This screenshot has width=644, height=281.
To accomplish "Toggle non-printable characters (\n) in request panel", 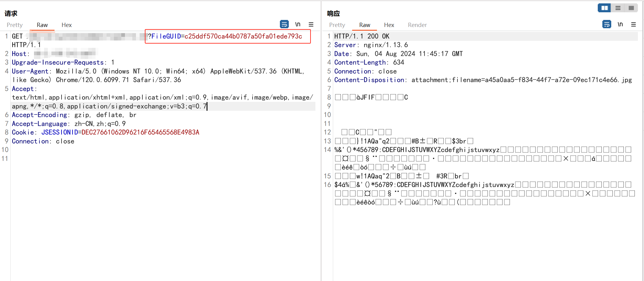I will point(298,24).
